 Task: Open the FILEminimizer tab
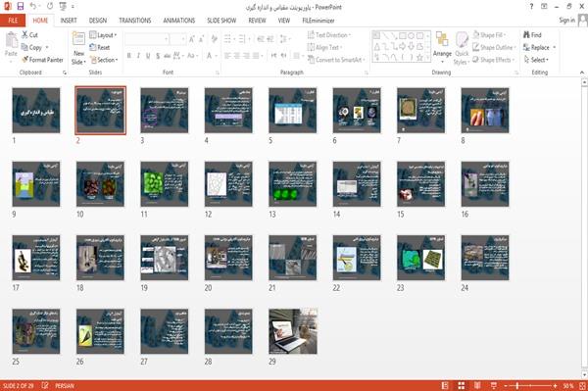[x=318, y=21]
